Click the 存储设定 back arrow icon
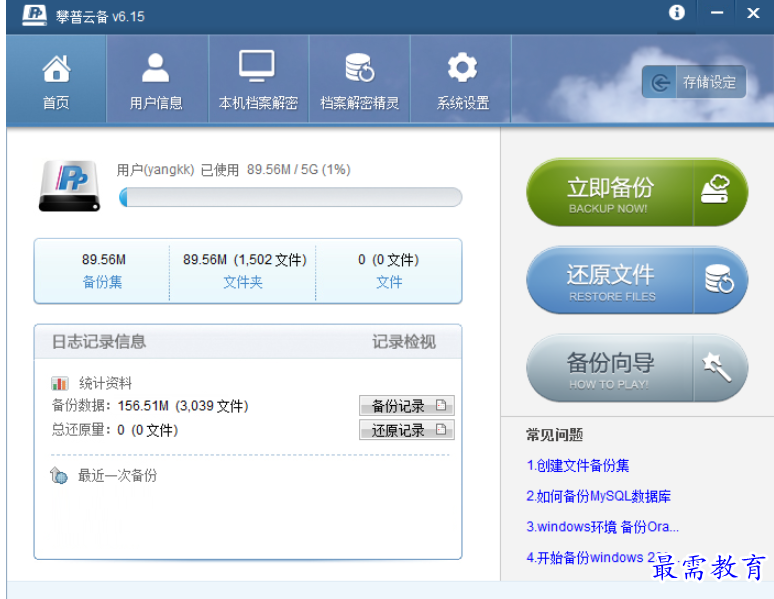This screenshot has height=599, width=774. [x=660, y=82]
